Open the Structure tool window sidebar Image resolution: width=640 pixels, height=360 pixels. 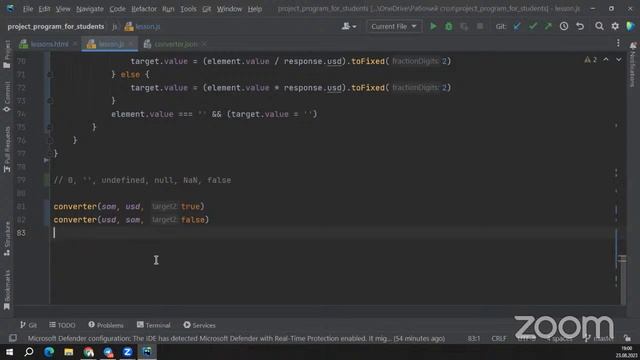7,239
